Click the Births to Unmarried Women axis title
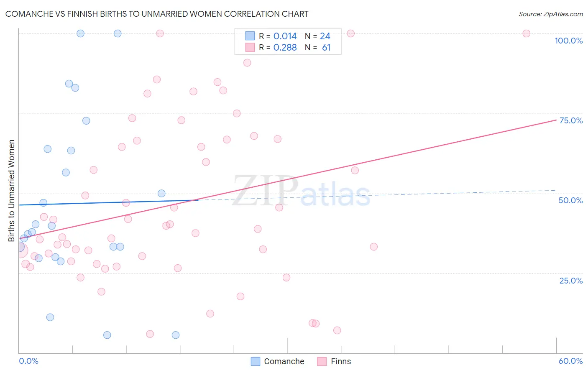The image size is (588, 373). tap(11, 191)
